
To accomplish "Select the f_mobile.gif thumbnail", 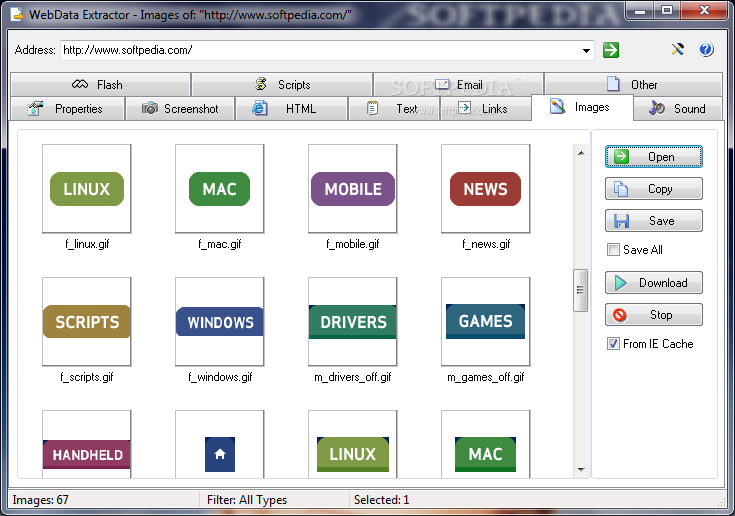I will click(x=352, y=188).
